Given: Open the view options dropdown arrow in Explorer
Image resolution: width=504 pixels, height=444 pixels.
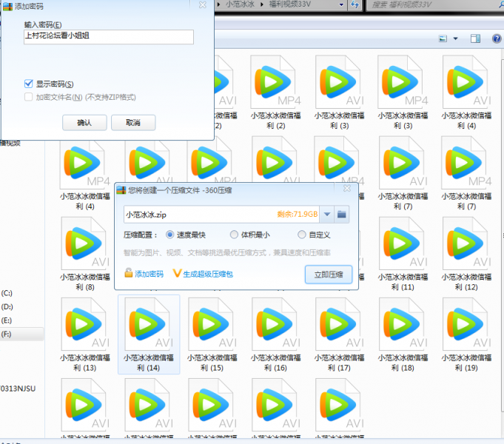Looking at the screenshot, I should (x=455, y=38).
